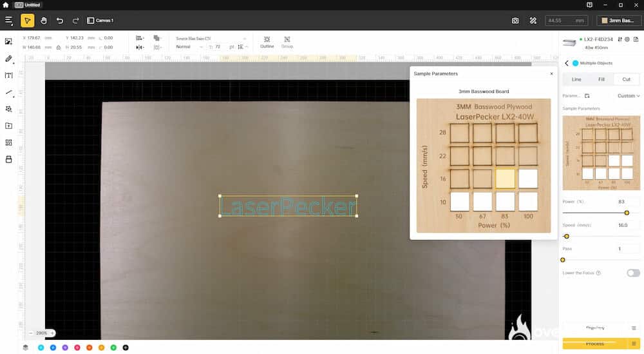Open device settings gear icon
Viewport: 644px width, 354px height.
pos(627,39)
